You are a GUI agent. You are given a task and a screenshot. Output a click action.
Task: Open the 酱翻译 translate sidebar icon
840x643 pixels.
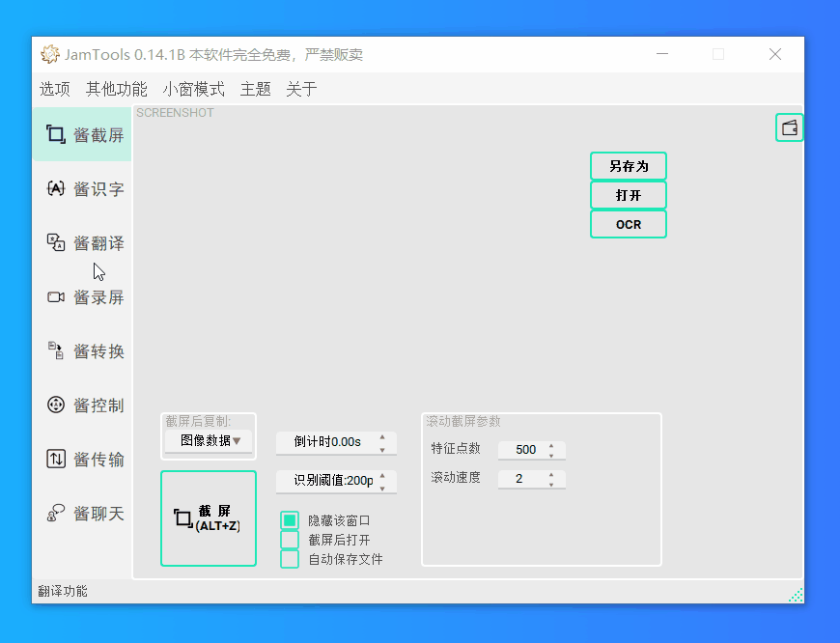coord(56,242)
